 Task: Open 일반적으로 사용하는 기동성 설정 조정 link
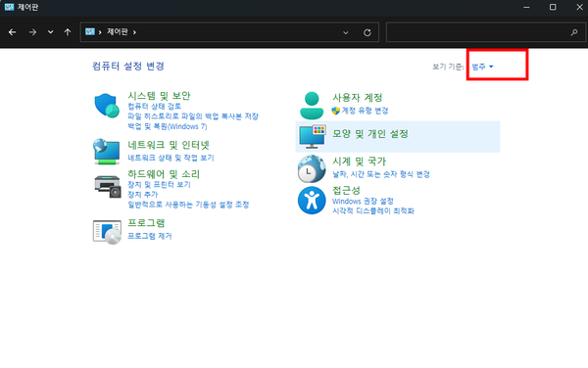[188, 205]
